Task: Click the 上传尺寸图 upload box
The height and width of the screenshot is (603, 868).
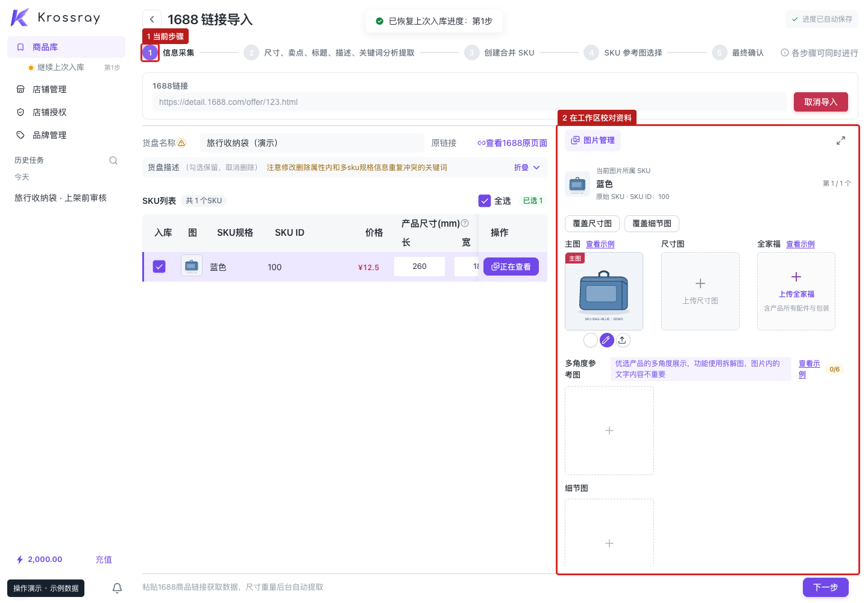Action: coord(700,291)
